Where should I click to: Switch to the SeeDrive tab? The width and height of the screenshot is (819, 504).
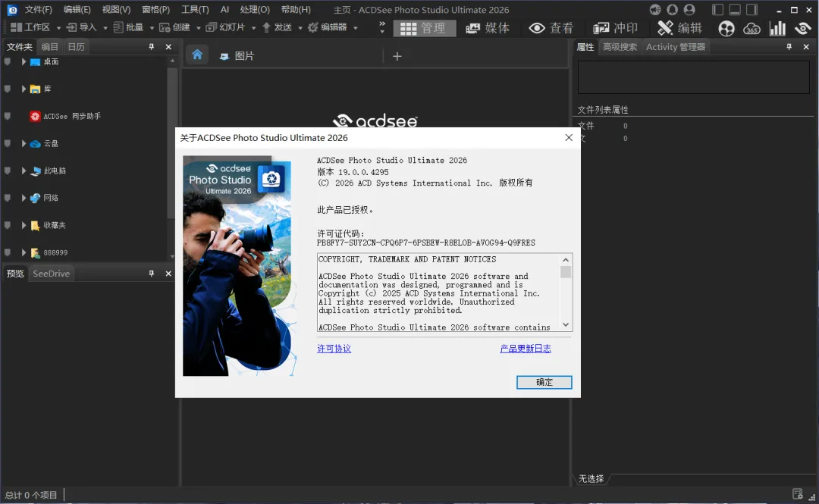(52, 273)
